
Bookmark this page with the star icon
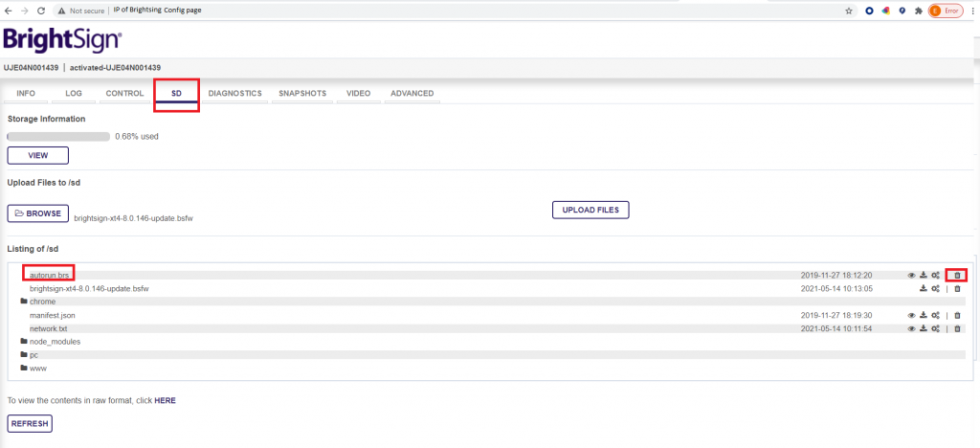(x=849, y=11)
